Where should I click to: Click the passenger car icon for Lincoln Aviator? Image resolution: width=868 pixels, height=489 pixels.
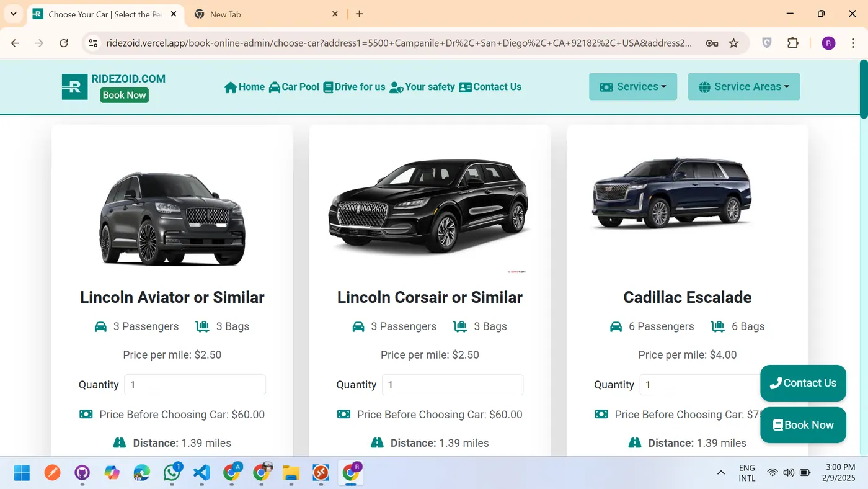(100, 326)
